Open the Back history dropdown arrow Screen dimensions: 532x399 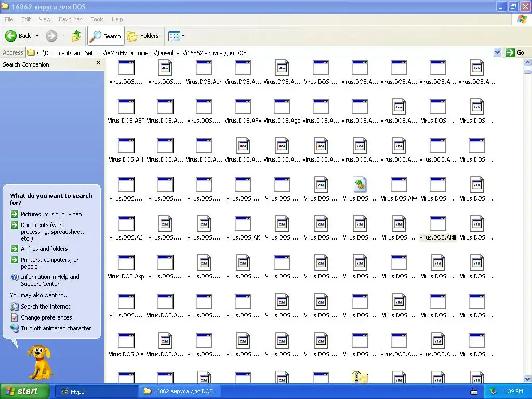click(37, 36)
